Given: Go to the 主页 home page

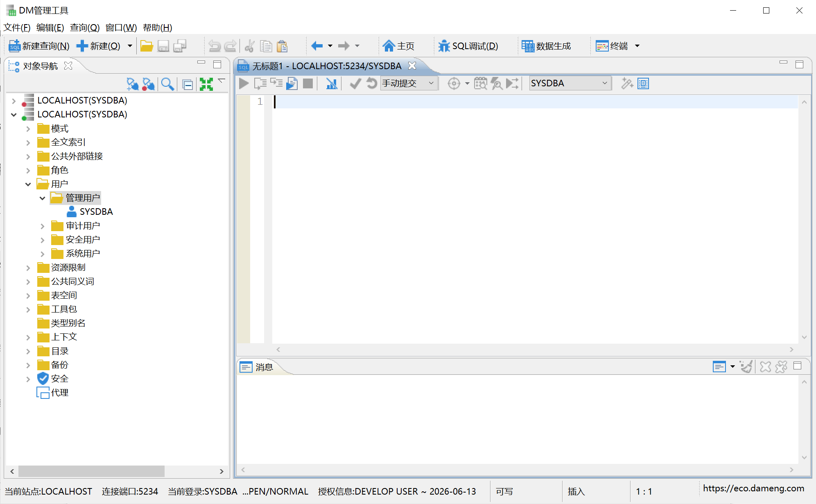Looking at the screenshot, I should click(398, 46).
